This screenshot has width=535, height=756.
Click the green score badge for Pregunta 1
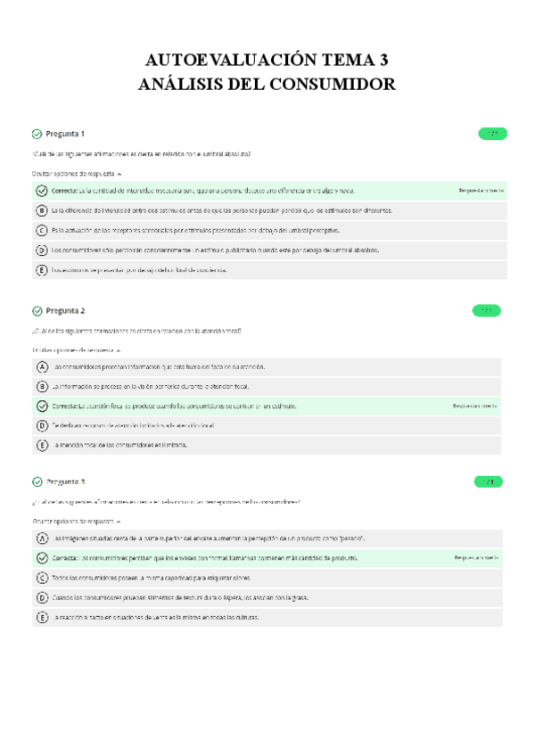coord(492,134)
